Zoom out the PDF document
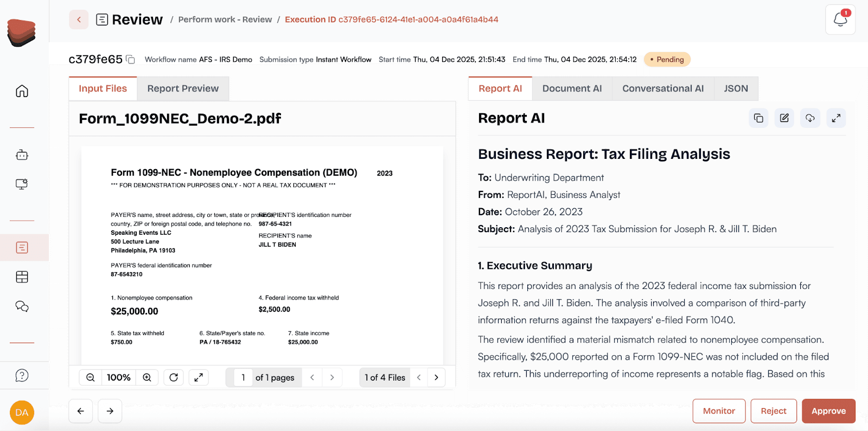The height and width of the screenshot is (431, 868). pos(91,377)
